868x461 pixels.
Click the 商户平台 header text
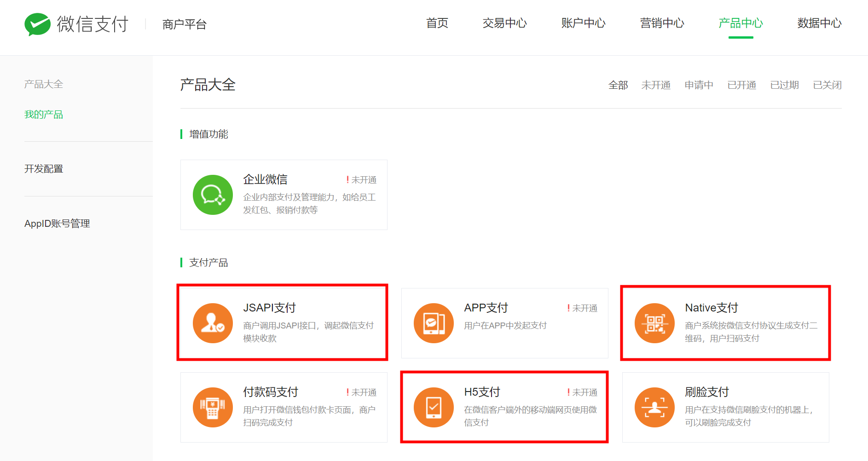(x=185, y=24)
